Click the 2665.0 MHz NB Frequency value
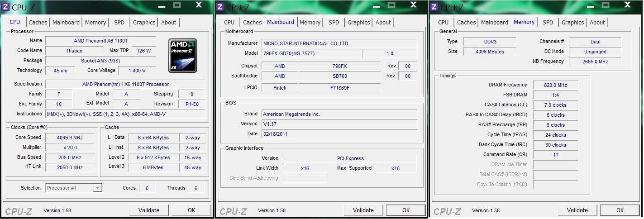The height and width of the screenshot is (219, 644). pos(595,62)
